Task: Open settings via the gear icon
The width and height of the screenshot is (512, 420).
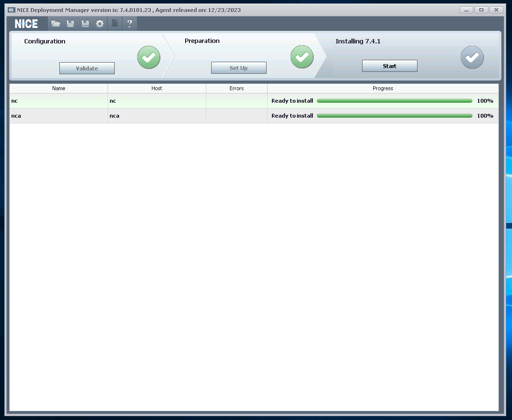Action: (100, 24)
